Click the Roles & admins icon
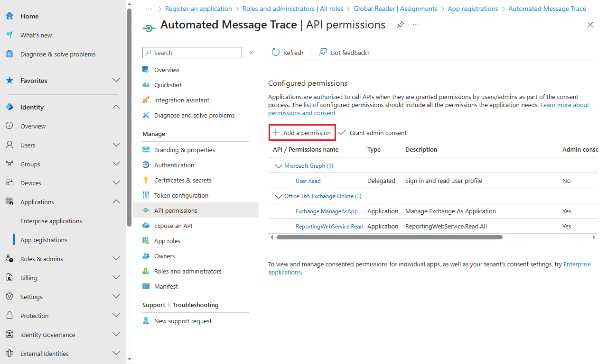 pos(9,259)
